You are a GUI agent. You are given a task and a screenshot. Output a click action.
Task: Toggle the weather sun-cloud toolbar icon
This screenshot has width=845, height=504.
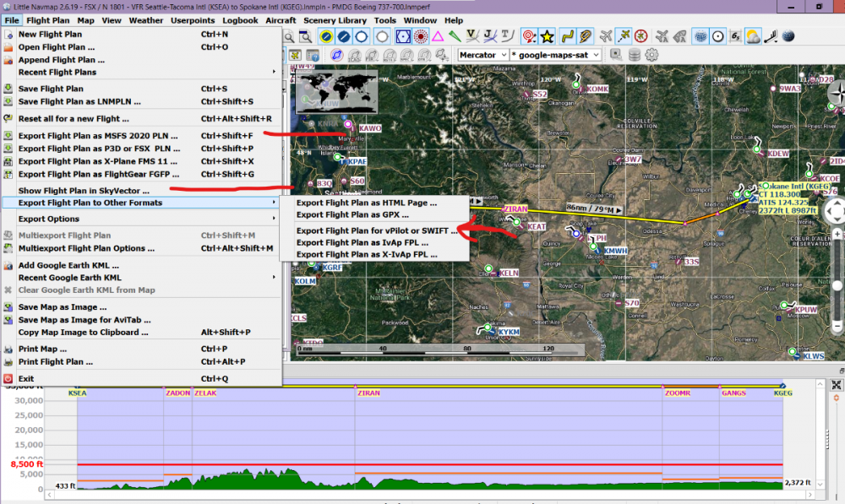pos(752,36)
